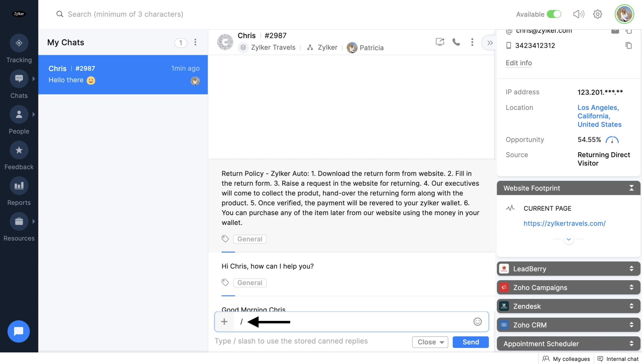Viewport: 642px width, 364px height.
Task: Open the Tracking section icon
Action: (x=19, y=43)
